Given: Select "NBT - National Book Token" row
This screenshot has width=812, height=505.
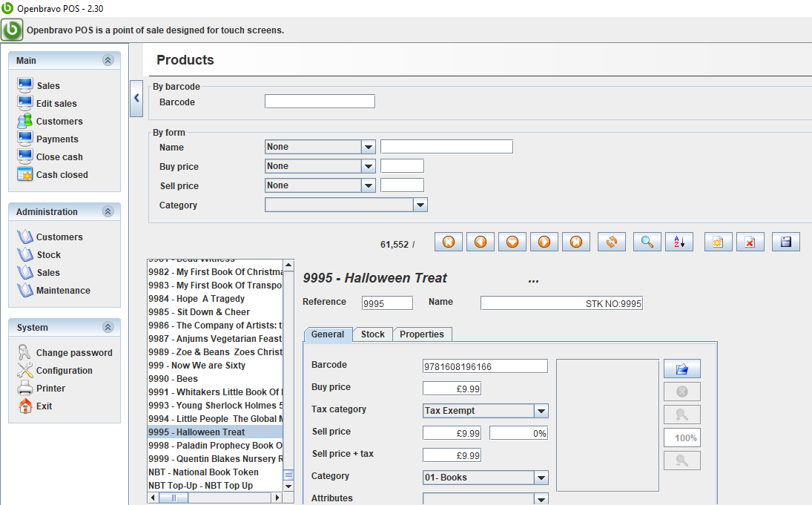Looking at the screenshot, I should [216, 472].
